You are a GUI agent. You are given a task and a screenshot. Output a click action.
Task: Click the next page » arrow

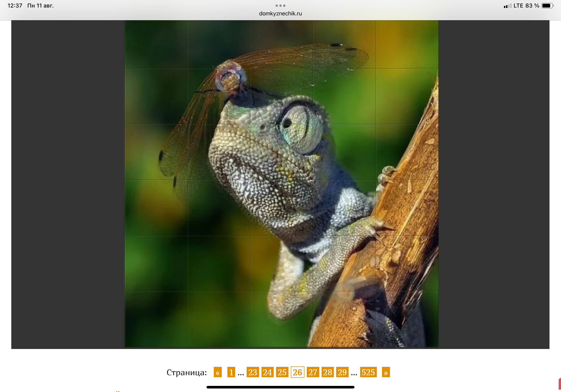click(386, 372)
